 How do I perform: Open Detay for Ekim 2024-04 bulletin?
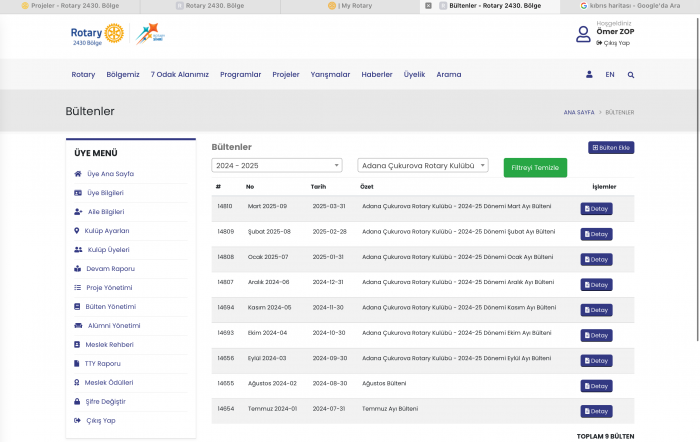[596, 335]
